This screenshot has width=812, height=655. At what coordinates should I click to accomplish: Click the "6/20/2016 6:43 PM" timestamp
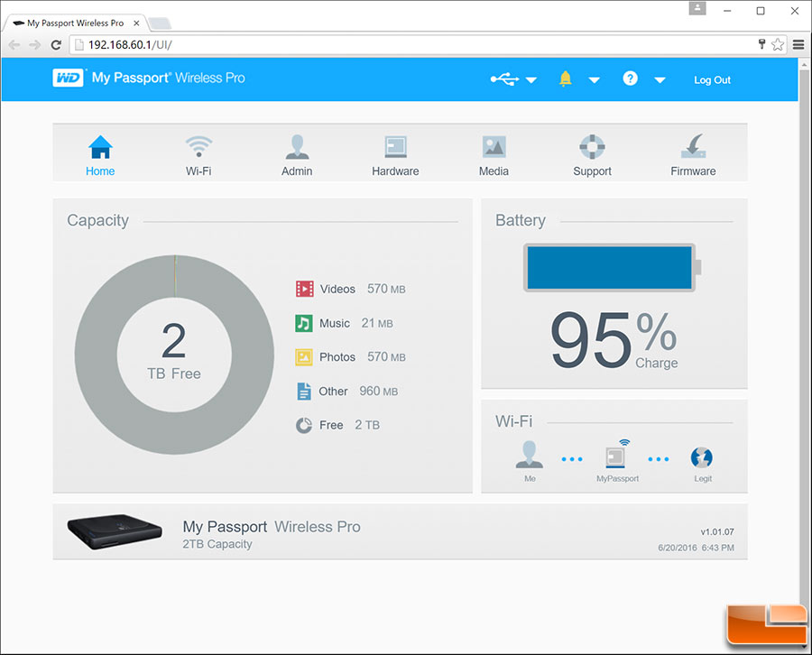pyautogui.click(x=696, y=548)
